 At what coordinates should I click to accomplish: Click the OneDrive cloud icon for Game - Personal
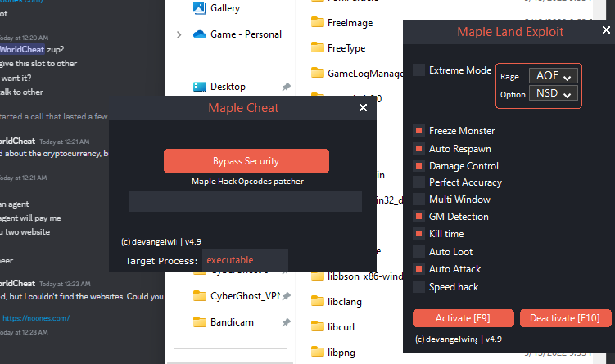point(199,34)
